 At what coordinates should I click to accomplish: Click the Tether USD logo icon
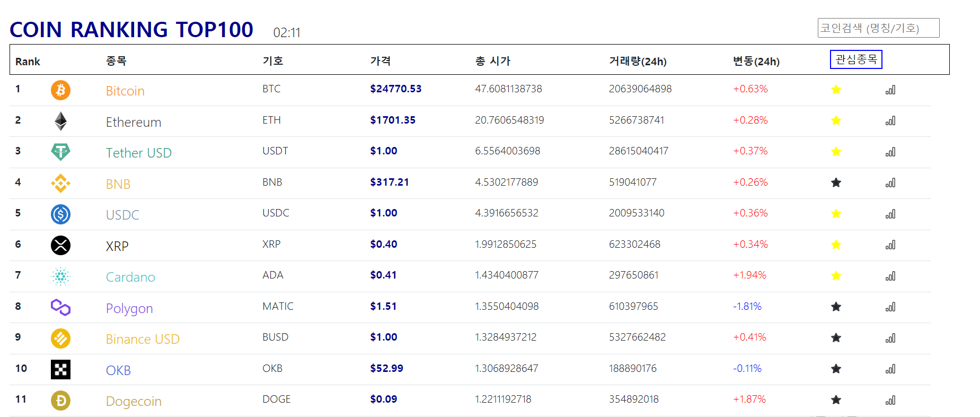coord(60,152)
